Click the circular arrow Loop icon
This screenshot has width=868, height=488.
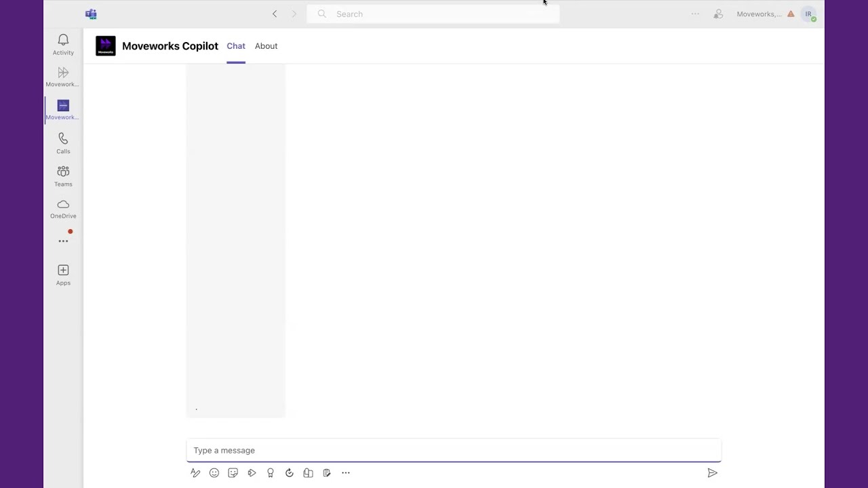point(290,473)
